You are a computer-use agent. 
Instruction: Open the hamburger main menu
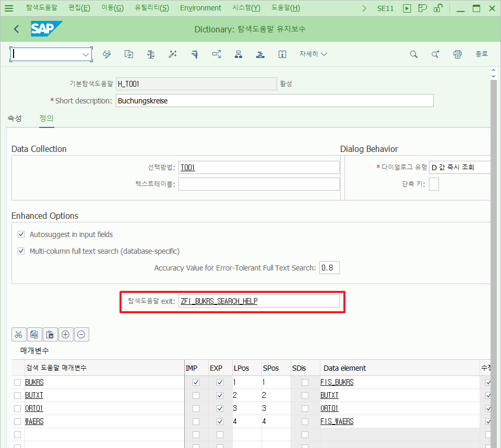click(9, 8)
